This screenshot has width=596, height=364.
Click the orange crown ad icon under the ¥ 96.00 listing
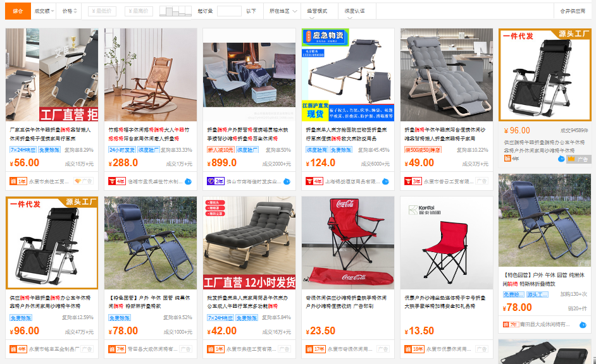571,159
